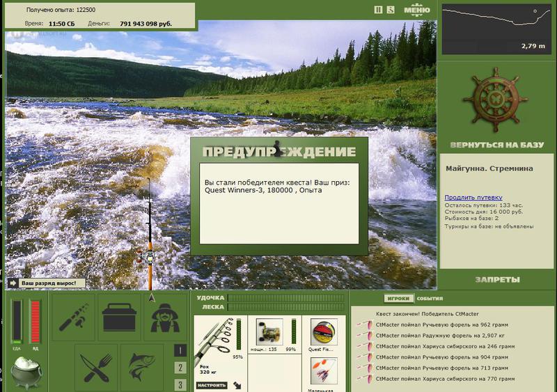Switch to the ИГРОКИ tab

(398, 299)
